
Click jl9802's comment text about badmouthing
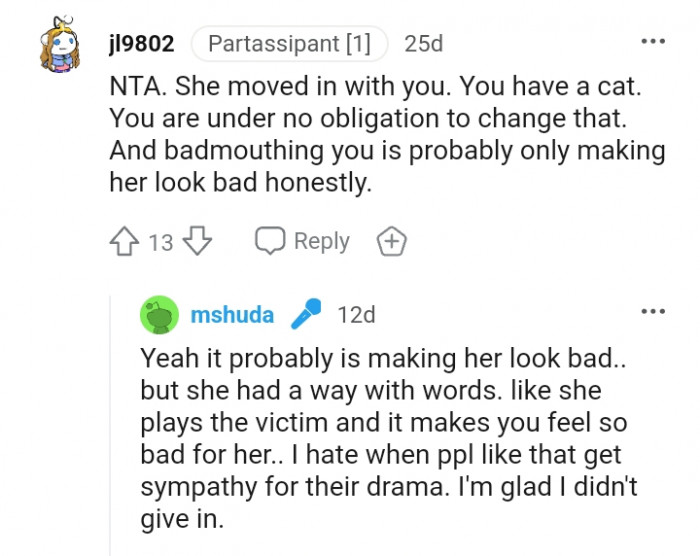coord(385,150)
